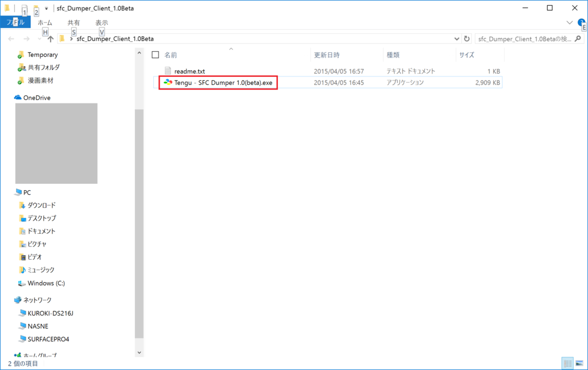Click the navigation pane scroll-down arrow

click(x=139, y=352)
